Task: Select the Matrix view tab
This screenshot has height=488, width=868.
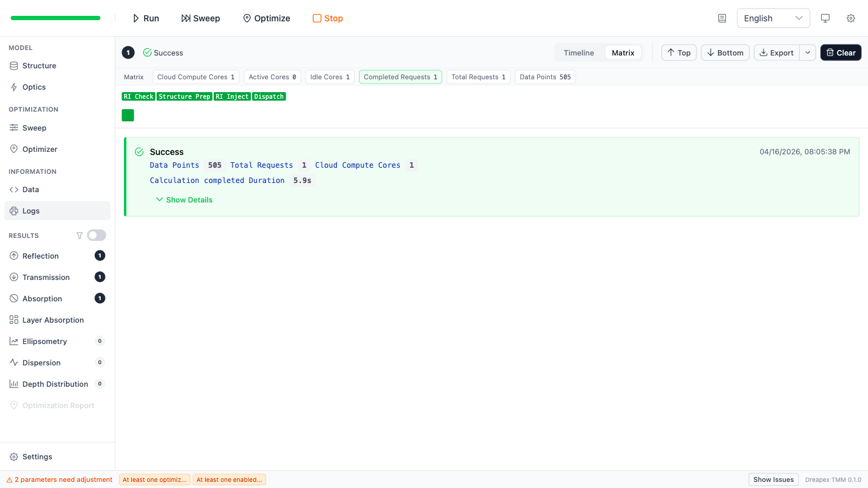Action: (623, 53)
